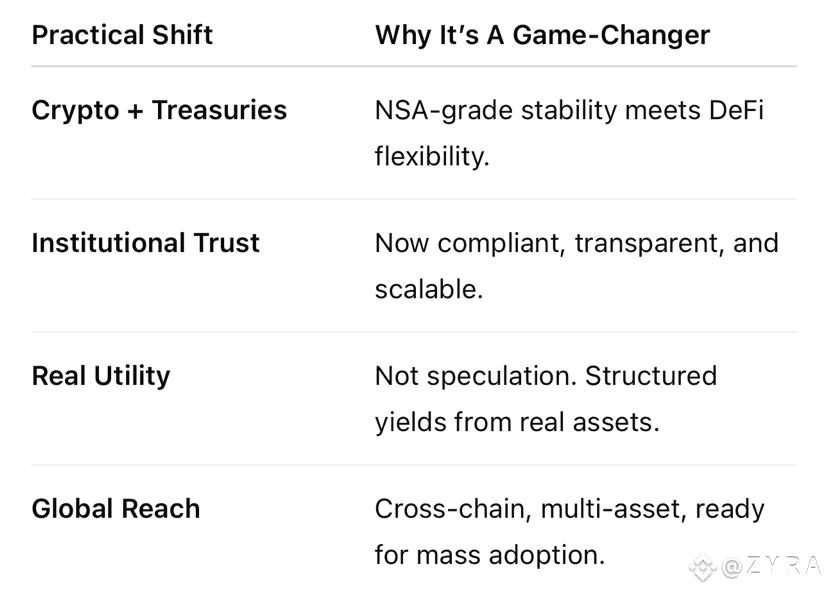The width and height of the screenshot is (828, 593).
Task: Click the @ZYRA watermark text
Action: [x=771, y=567]
